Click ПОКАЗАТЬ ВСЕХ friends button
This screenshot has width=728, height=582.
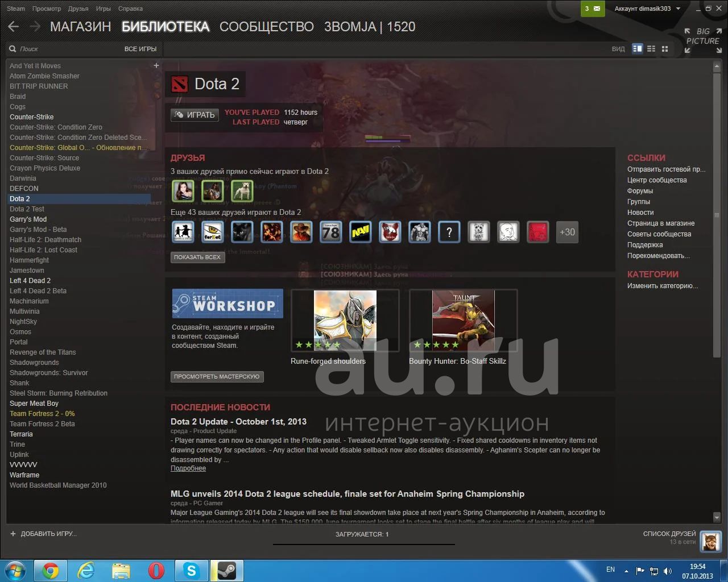point(197,257)
